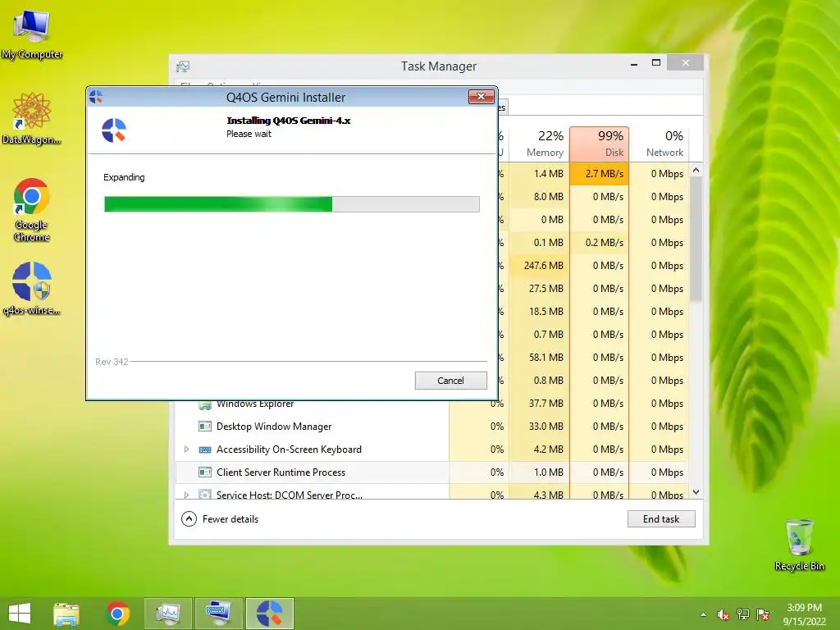840x630 pixels.
Task: Expand Service Host: DCOM Server group
Action: point(186,495)
